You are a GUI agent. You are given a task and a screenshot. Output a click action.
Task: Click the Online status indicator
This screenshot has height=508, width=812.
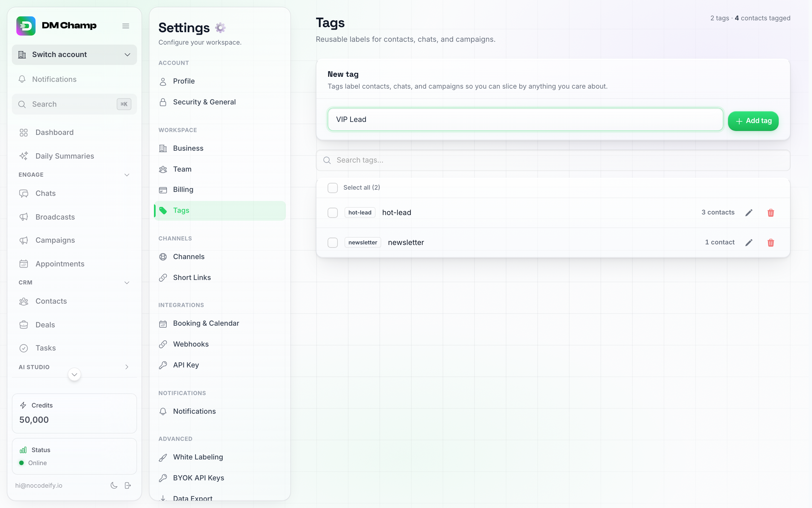click(33, 463)
